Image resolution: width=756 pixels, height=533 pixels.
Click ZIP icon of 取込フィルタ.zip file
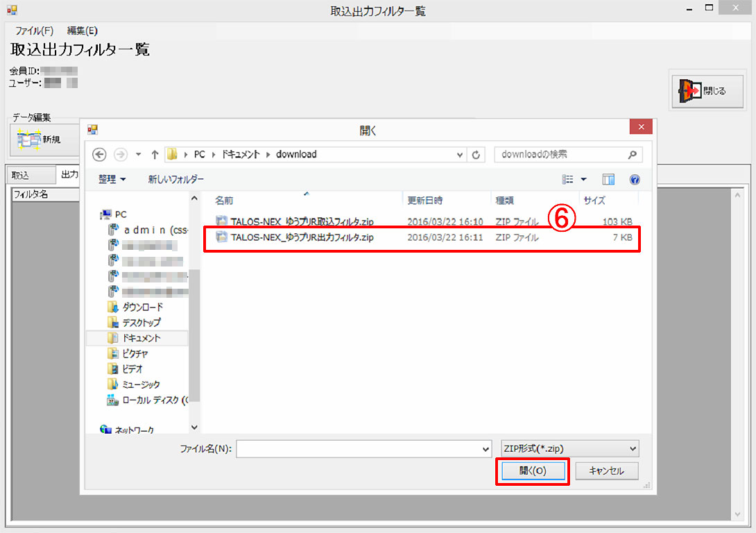click(221, 221)
